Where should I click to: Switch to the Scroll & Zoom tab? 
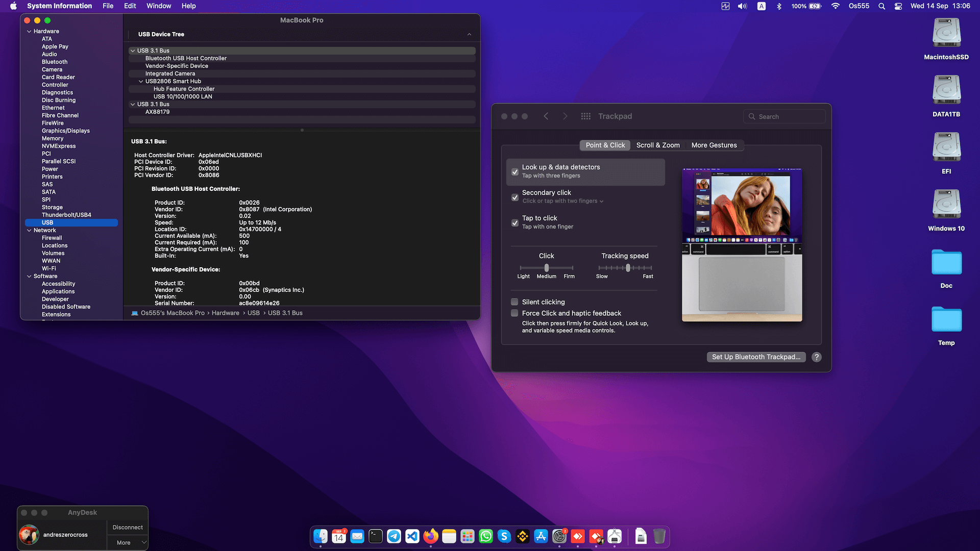[x=658, y=145]
